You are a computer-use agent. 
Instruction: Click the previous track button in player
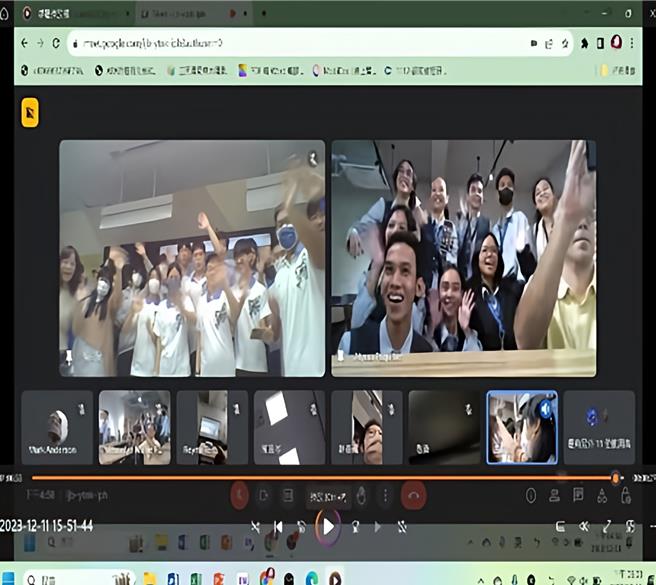tap(278, 527)
